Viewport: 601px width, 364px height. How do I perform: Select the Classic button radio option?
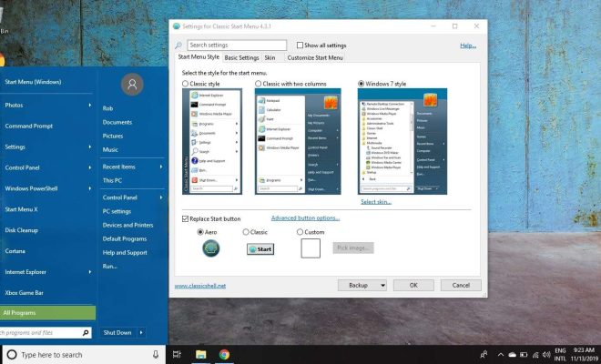tap(246, 232)
